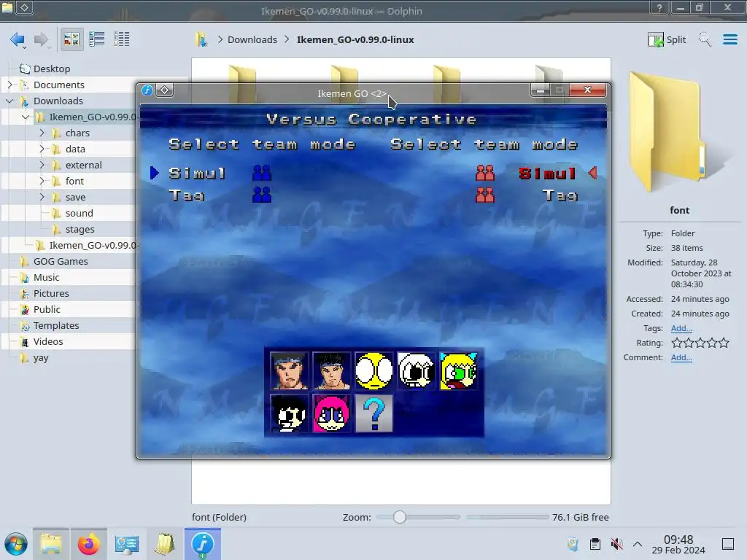Expand the data folder in tree
This screenshot has height=560, width=747.
[x=42, y=149]
